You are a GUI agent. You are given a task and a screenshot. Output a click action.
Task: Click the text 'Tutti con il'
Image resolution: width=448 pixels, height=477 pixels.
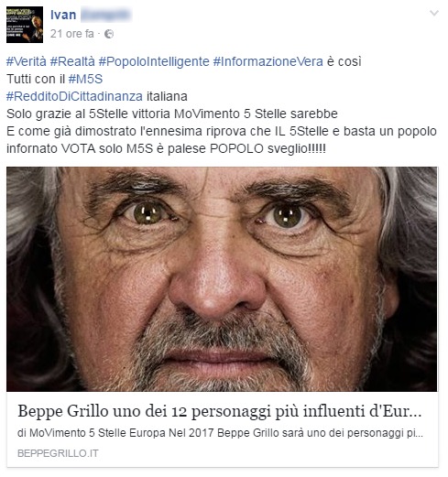[36, 79]
